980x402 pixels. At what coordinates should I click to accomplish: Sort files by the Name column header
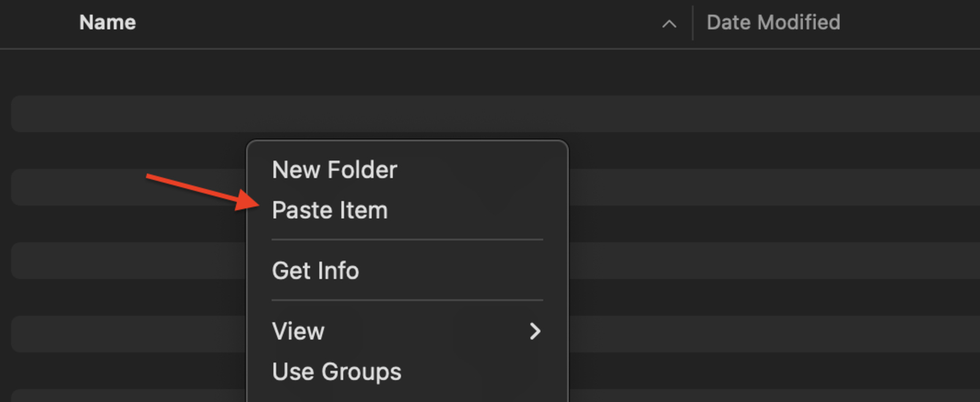[107, 23]
